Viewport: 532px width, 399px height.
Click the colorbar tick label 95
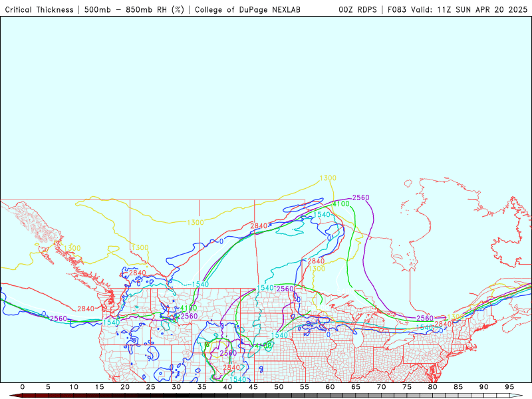[509, 387]
